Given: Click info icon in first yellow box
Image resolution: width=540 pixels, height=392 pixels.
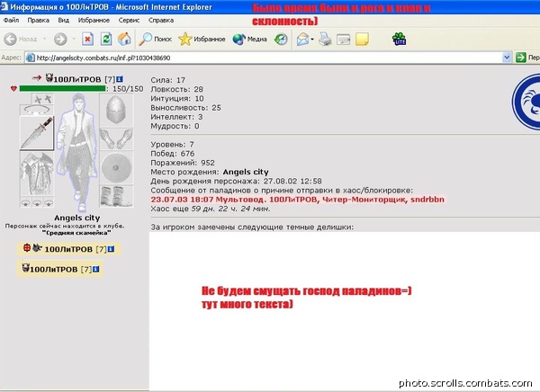Looking at the screenshot, I should tap(111, 248).
